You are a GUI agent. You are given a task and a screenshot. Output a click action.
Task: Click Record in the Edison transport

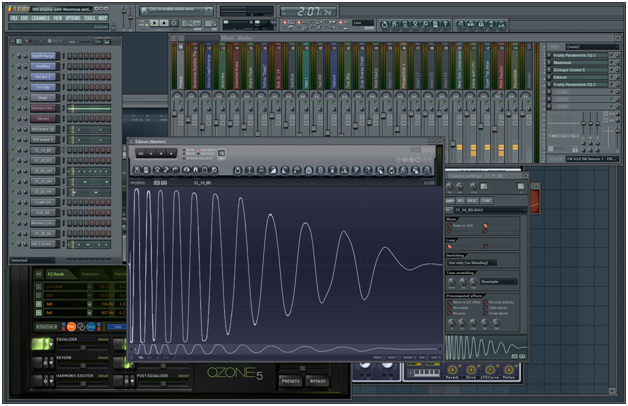point(171,153)
